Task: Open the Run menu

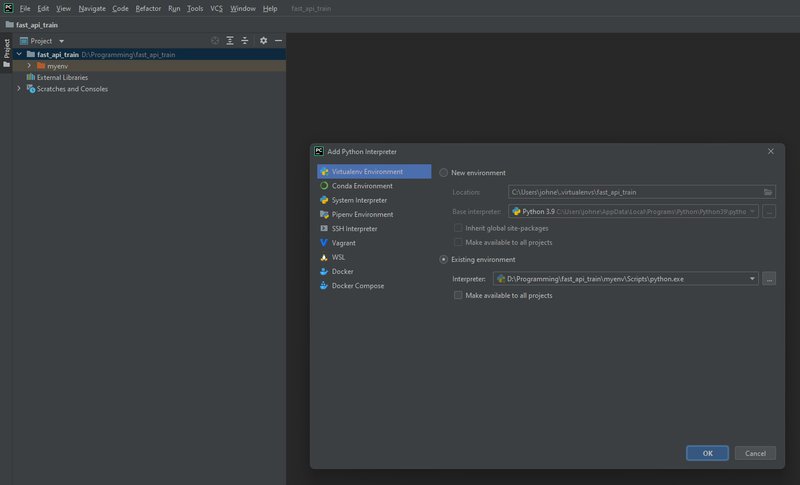Action: tap(174, 8)
